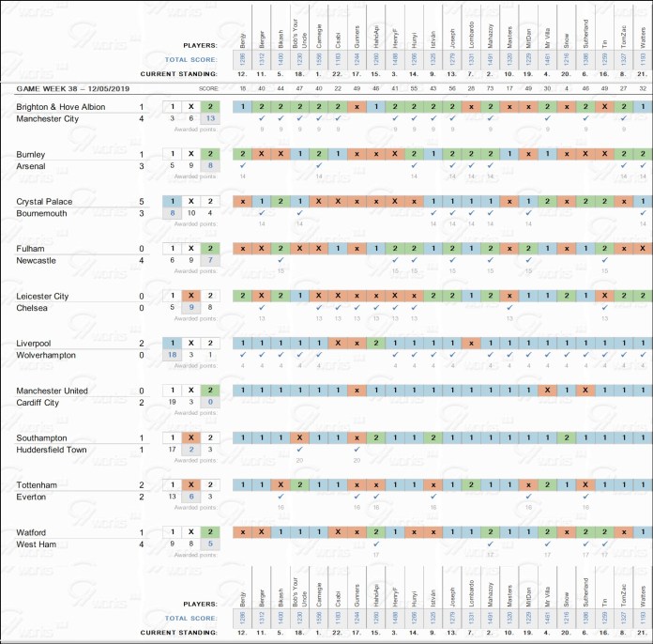The image size is (653, 644).
Task: Select the orange X outcome box for Leicester City match
Action: coord(191,296)
